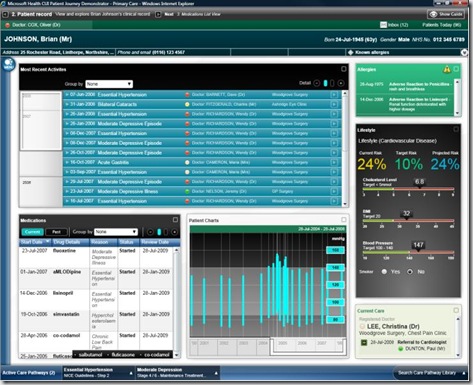Open the Inbox (12) mail icon

pos(383,25)
